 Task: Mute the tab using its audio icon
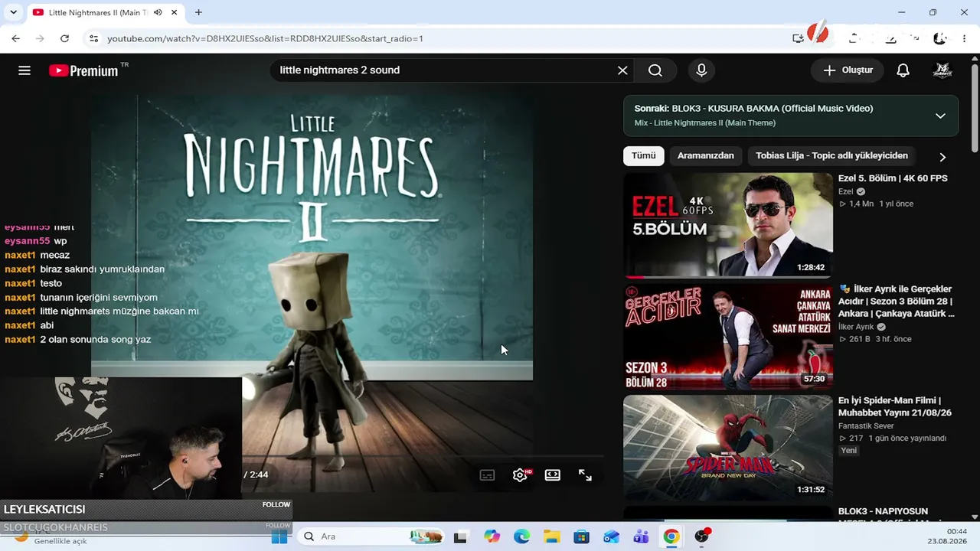pos(158,12)
